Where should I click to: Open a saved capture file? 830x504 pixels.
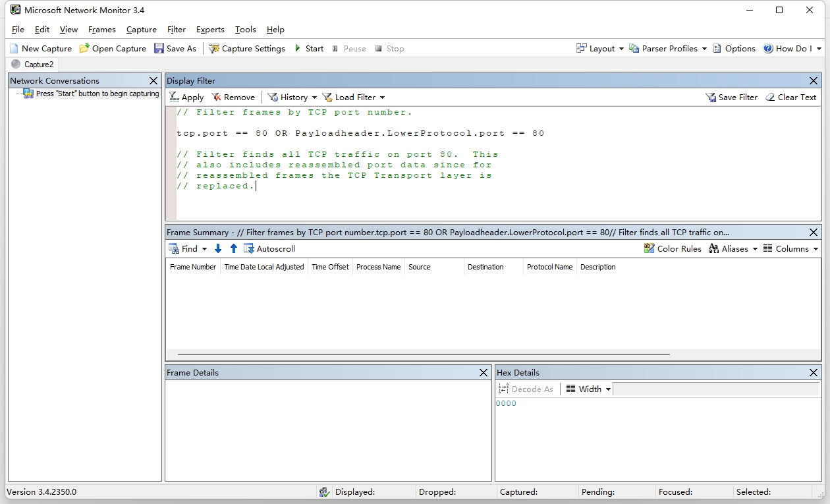113,48
